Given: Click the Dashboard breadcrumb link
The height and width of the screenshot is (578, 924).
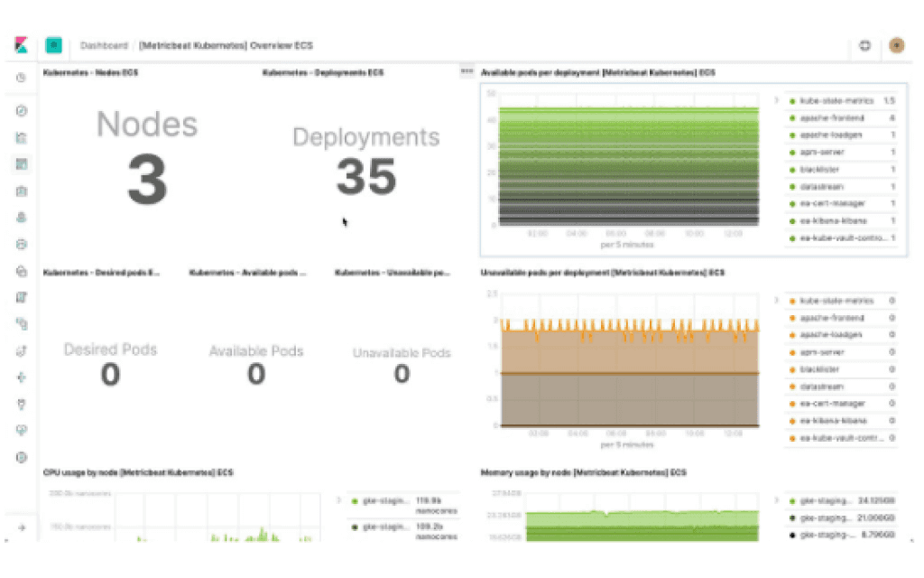Looking at the screenshot, I should pos(103,45).
